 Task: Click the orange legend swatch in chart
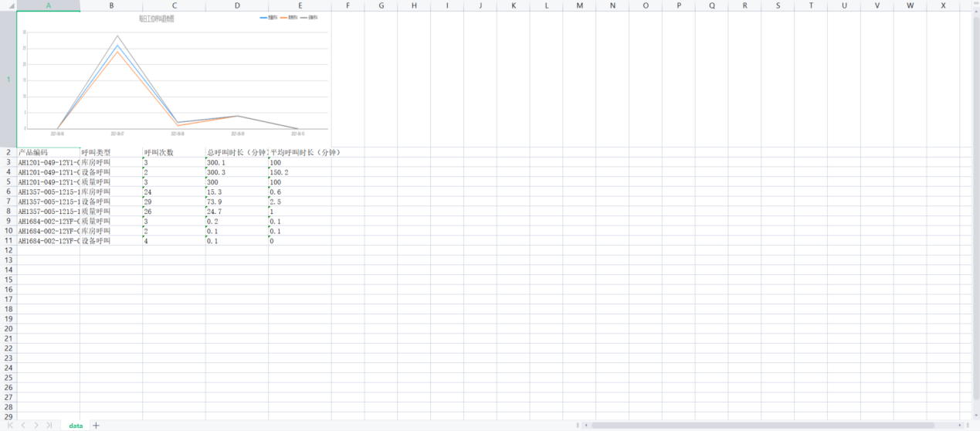point(284,17)
